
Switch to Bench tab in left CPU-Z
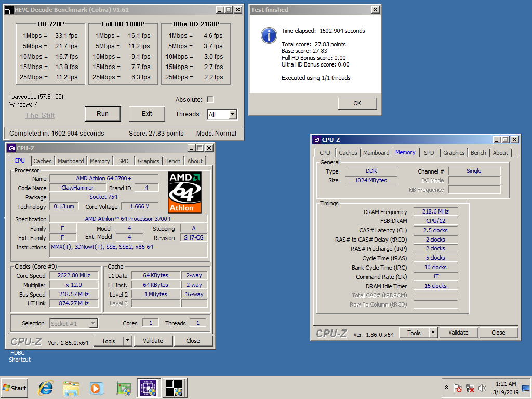click(172, 161)
